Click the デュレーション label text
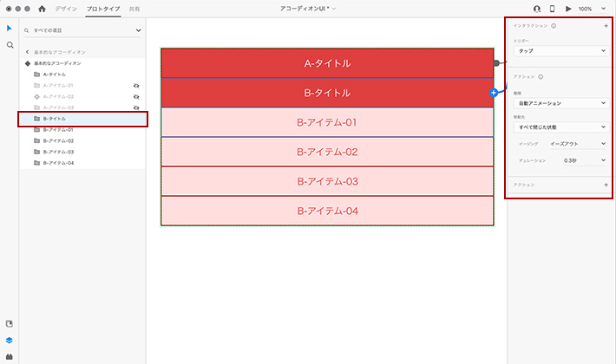 tap(533, 160)
